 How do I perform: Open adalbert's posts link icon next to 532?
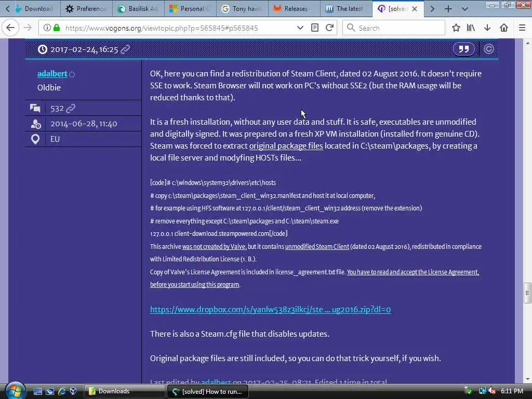[71, 109]
